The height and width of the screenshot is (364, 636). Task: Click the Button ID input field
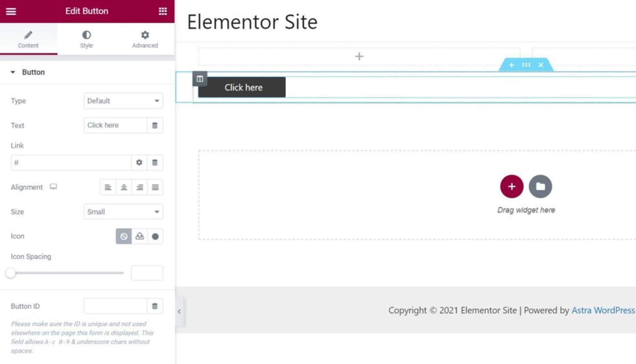[115, 306]
